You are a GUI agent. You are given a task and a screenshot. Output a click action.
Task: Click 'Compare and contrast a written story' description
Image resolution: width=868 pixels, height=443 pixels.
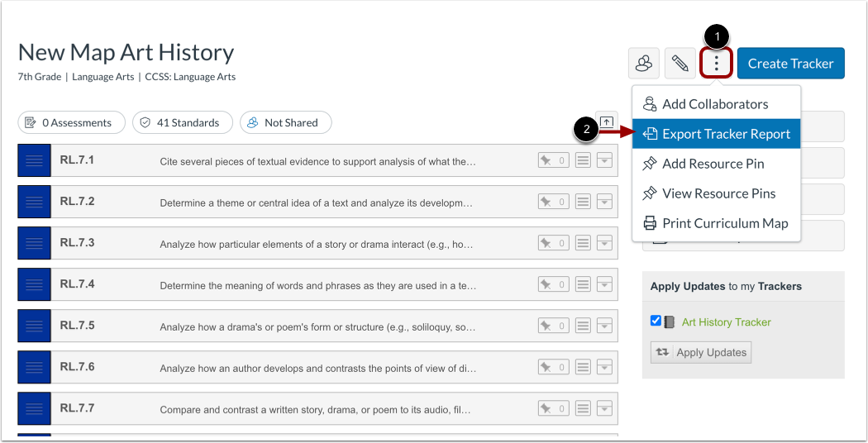pos(315,410)
